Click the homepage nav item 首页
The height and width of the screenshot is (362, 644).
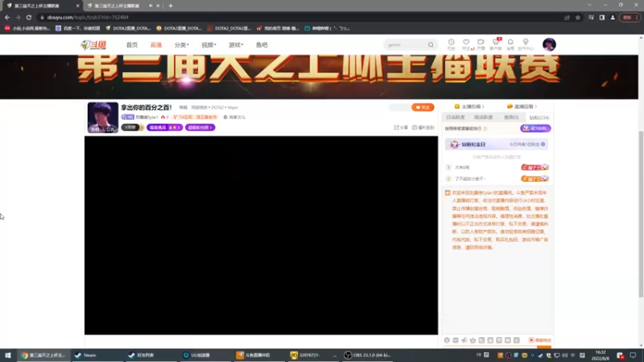click(132, 45)
